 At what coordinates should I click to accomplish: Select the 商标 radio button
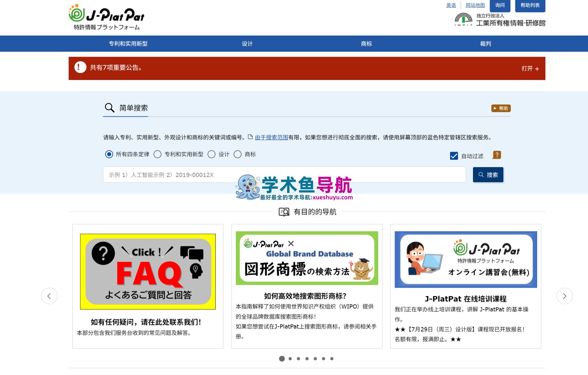(x=237, y=154)
